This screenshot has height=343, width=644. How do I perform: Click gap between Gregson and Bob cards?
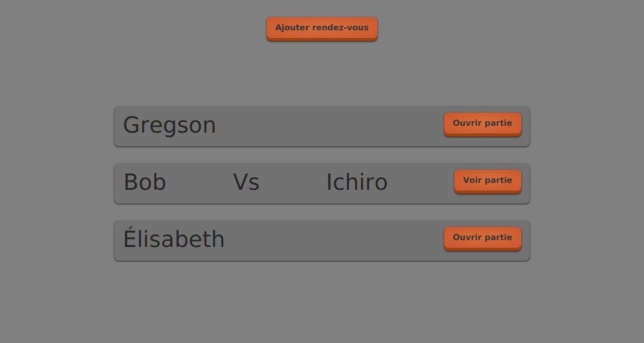tap(321, 155)
